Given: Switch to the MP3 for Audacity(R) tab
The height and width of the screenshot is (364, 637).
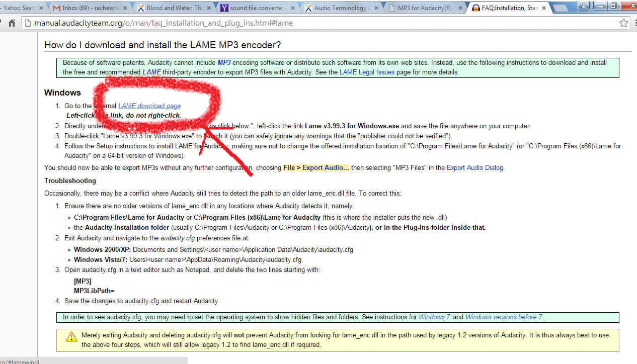Looking at the screenshot, I should click(426, 8).
